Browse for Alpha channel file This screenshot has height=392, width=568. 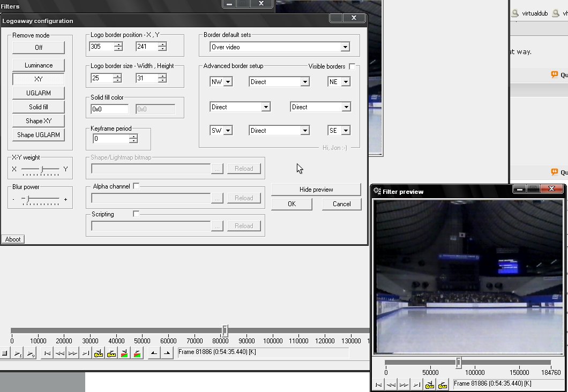217,198
